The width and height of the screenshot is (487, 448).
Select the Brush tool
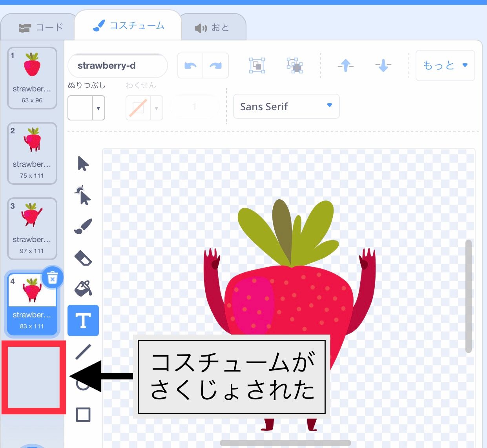point(83,226)
